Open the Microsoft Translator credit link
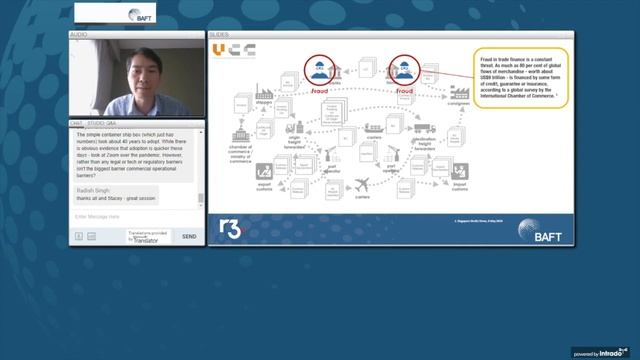 click(x=148, y=237)
